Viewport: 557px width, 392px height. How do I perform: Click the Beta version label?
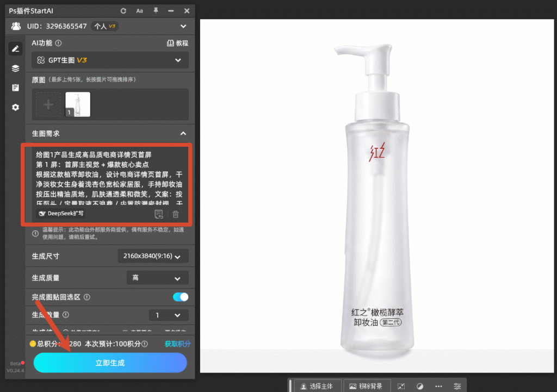(15, 364)
